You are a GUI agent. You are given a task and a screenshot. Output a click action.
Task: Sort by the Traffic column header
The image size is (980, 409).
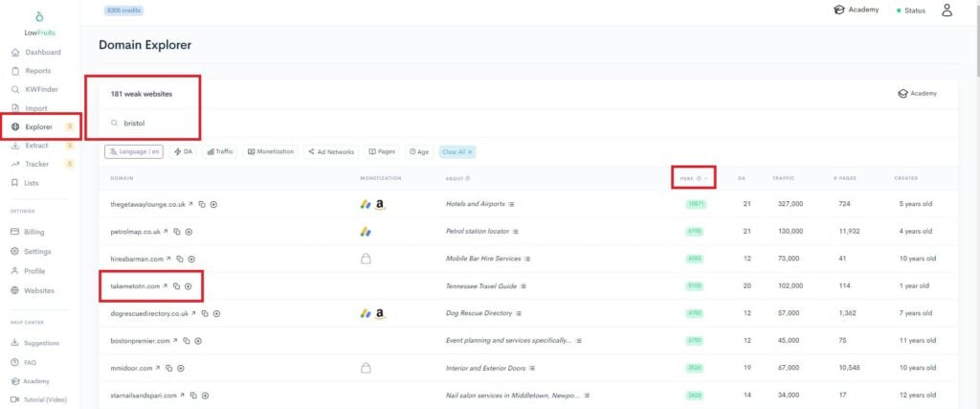click(783, 178)
